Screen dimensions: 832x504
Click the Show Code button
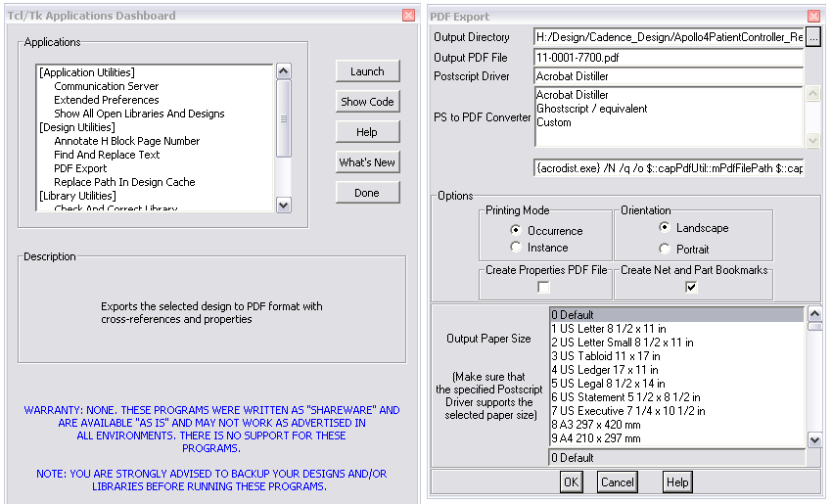(367, 102)
